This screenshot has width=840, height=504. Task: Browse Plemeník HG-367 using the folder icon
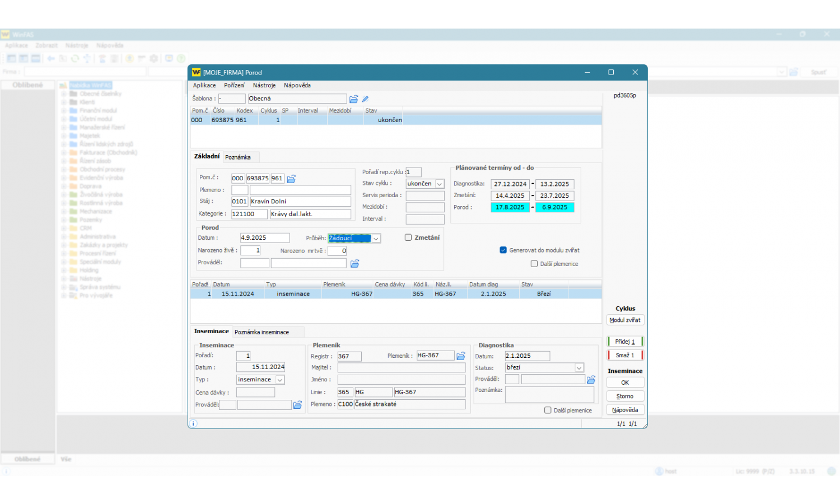point(461,356)
